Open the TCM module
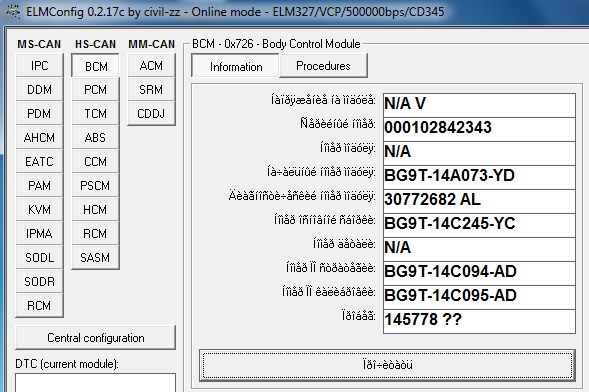The image size is (589, 392). click(95, 114)
